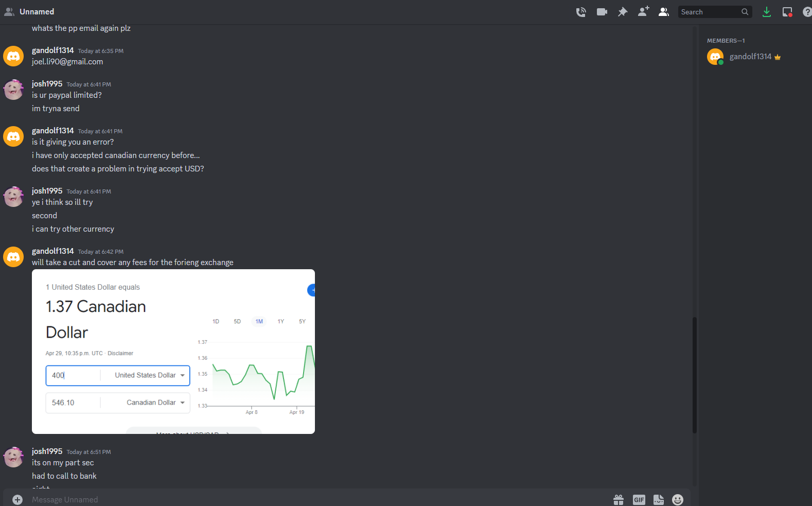Click the green download update icon

(x=767, y=12)
